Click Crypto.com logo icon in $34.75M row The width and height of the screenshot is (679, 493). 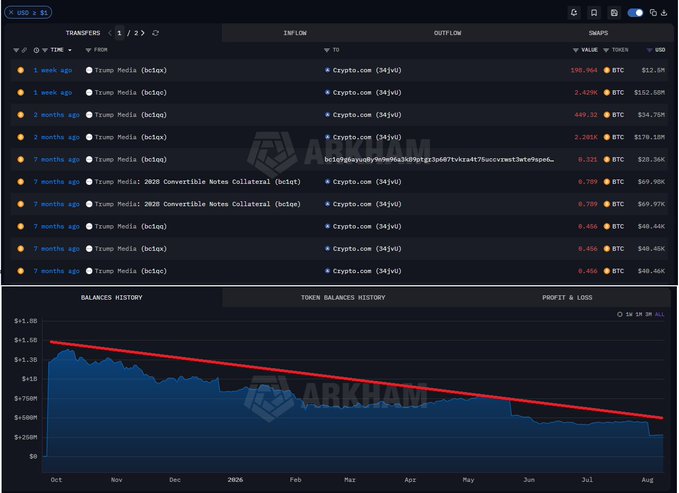point(327,115)
